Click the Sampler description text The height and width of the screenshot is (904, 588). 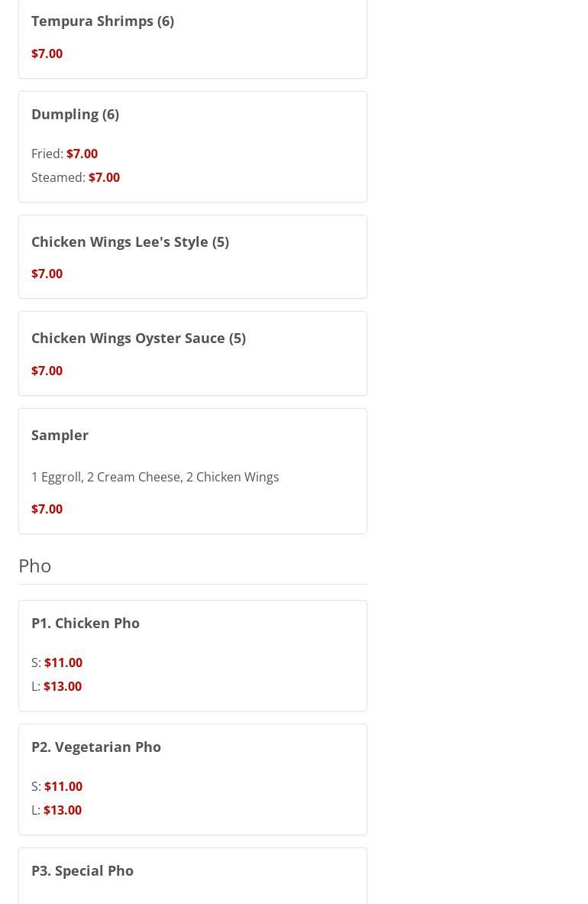(155, 477)
